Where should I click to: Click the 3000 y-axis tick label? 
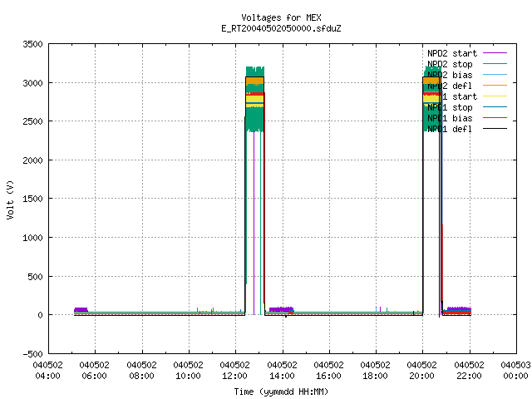(x=32, y=83)
